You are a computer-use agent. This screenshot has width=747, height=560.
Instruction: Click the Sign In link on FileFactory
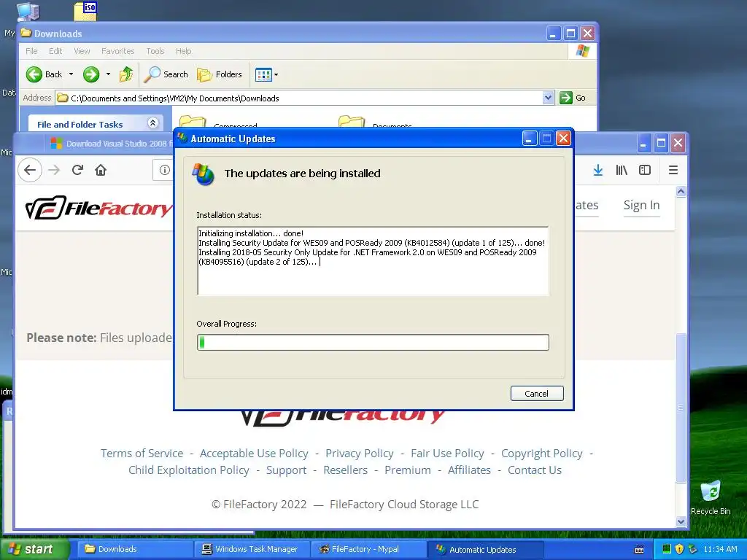coord(641,205)
